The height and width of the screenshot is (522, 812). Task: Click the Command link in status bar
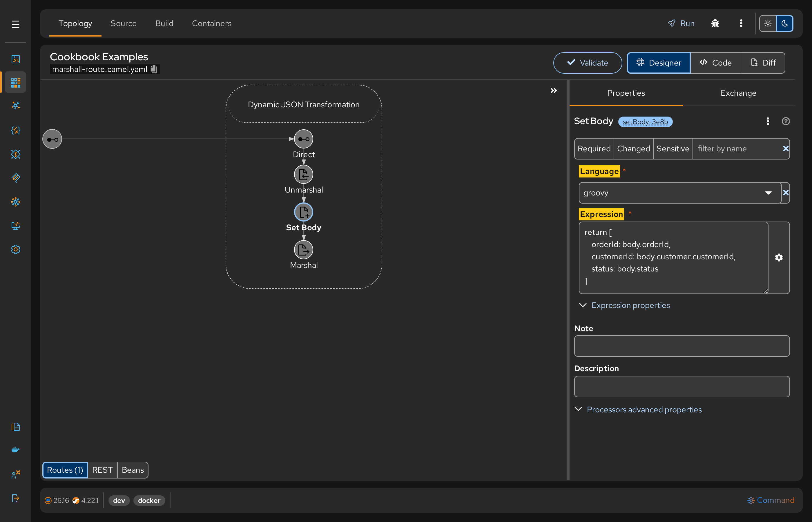tap(771, 500)
